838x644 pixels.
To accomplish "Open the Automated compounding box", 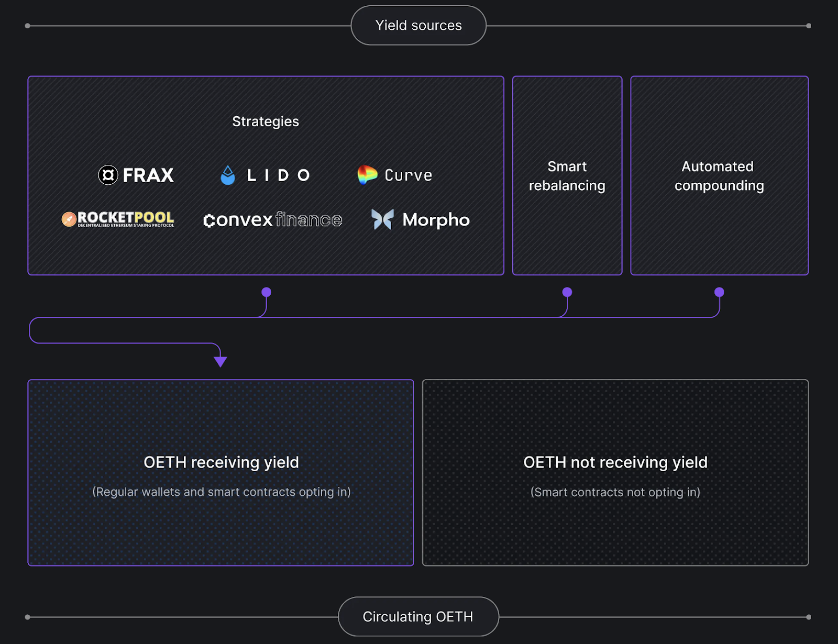I will coord(719,176).
